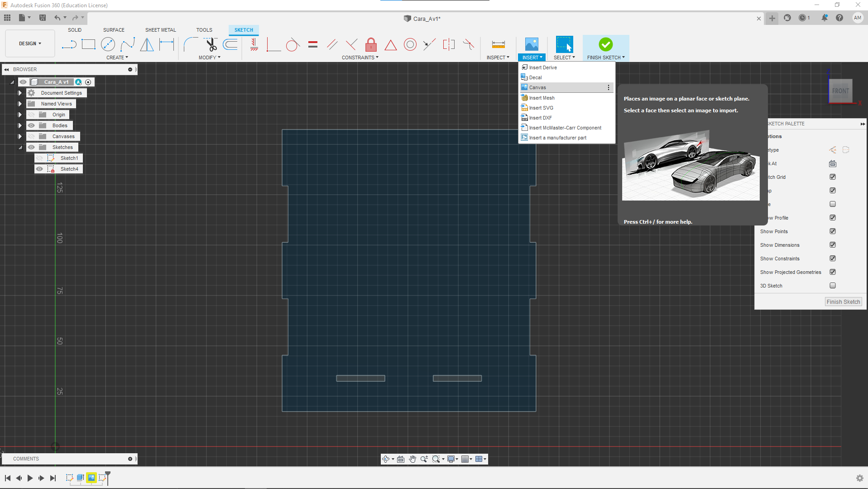Expand the Bodies folder in browser
This screenshot has width=868, height=489.
point(20,125)
